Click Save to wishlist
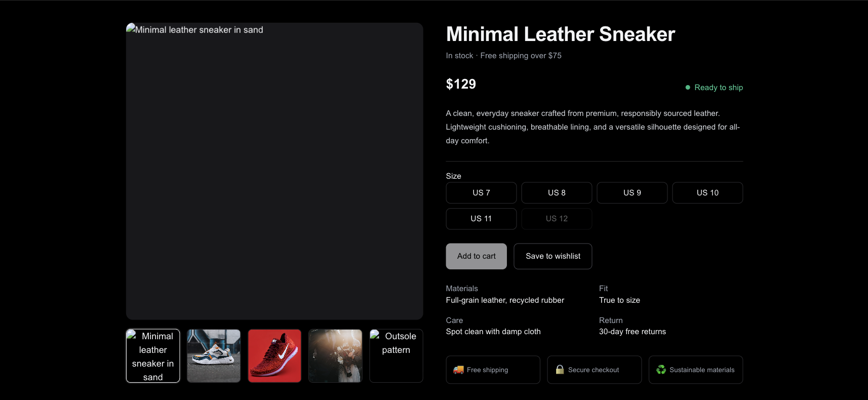The height and width of the screenshot is (400, 868). pos(553,256)
